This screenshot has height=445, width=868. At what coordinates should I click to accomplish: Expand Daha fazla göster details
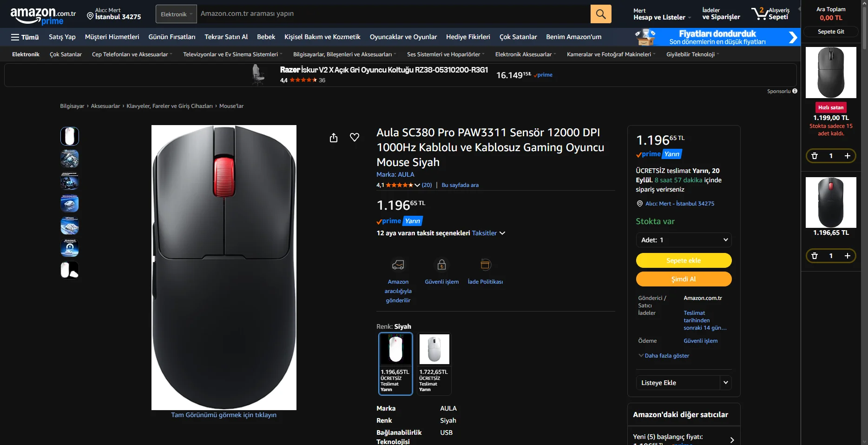coord(664,356)
